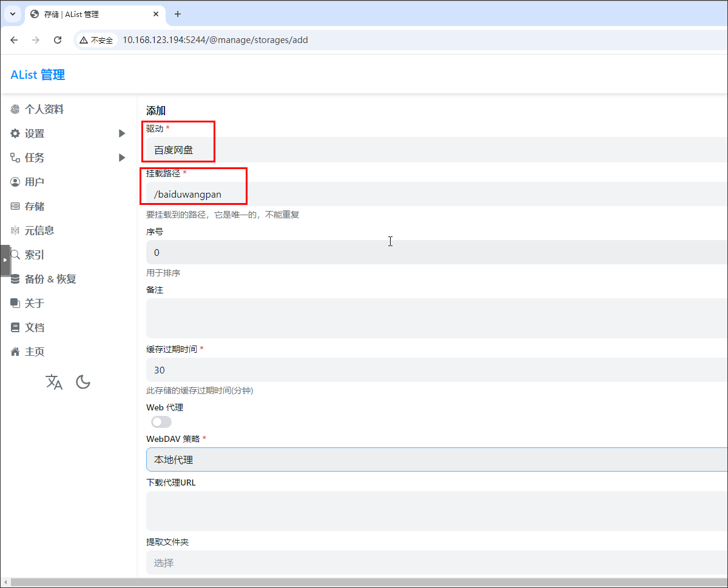This screenshot has width=728, height=588.
Task: Click the 挂载路径 field with /baiduwangpan
Action: pyautogui.click(x=437, y=195)
